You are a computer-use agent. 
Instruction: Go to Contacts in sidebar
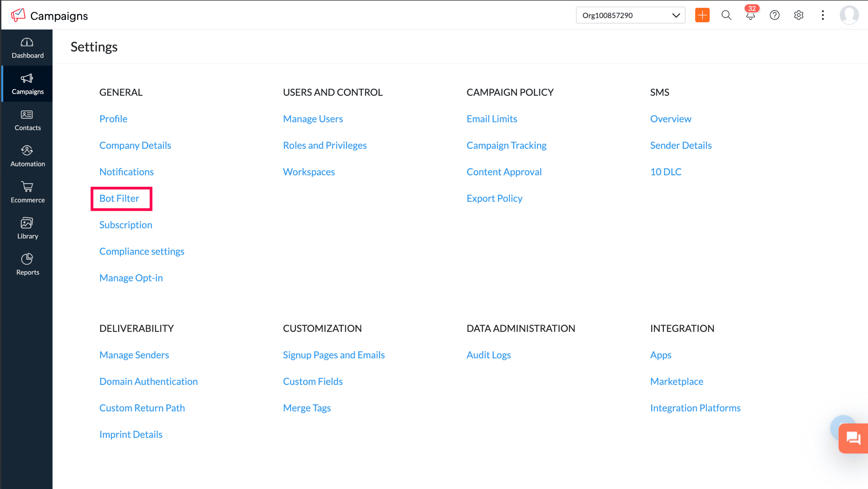(27, 120)
